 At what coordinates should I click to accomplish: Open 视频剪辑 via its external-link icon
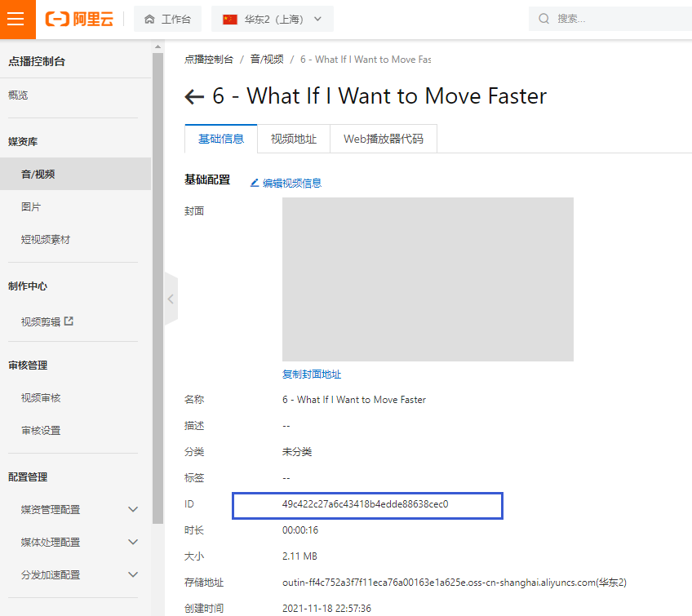coord(69,321)
